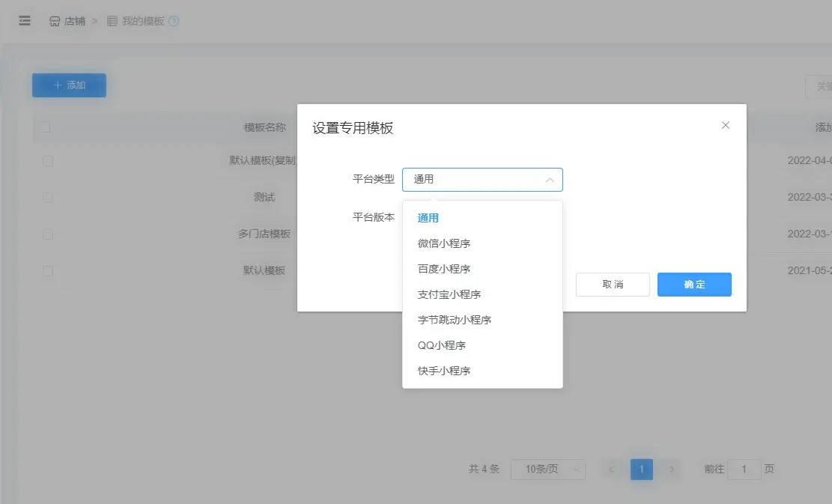The image size is (832, 504).
Task: Pick the 字节跳动小程序 option
Action: (x=455, y=320)
